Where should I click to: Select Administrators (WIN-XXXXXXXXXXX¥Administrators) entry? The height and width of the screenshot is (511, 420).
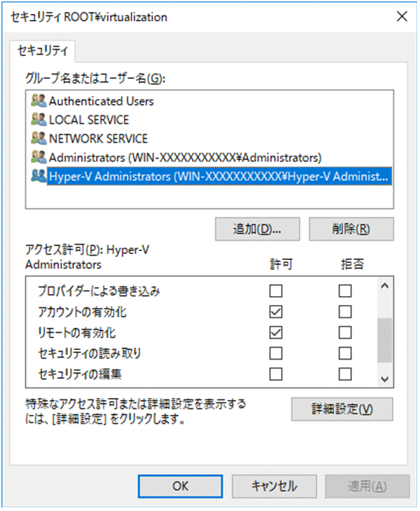point(185,158)
